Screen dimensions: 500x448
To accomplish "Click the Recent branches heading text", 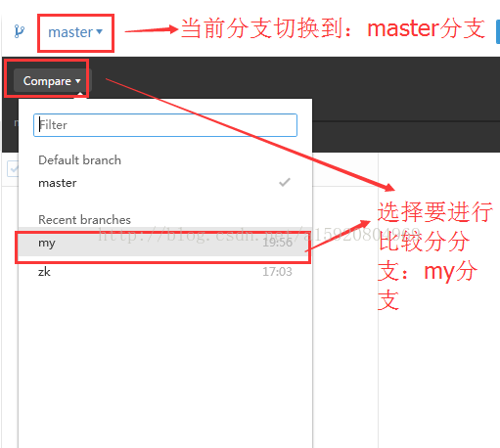I will pos(84,220).
